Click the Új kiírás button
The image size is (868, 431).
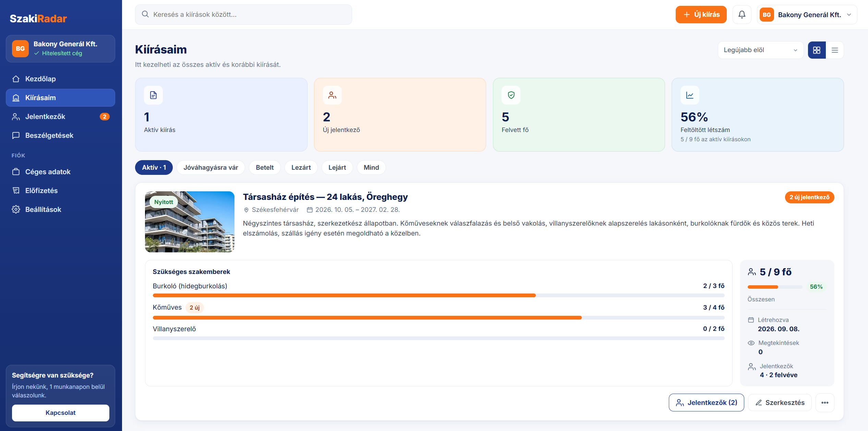click(x=701, y=15)
